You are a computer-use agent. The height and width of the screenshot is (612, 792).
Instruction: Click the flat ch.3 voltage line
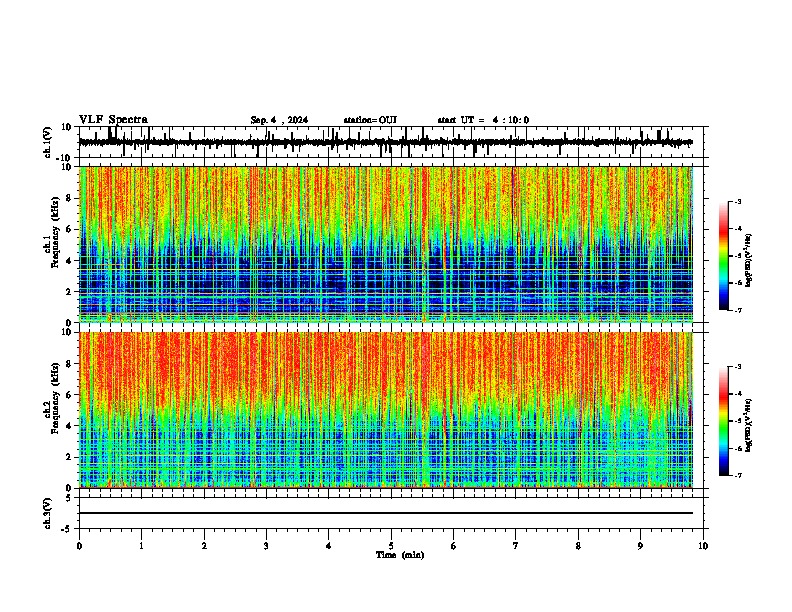click(385, 513)
